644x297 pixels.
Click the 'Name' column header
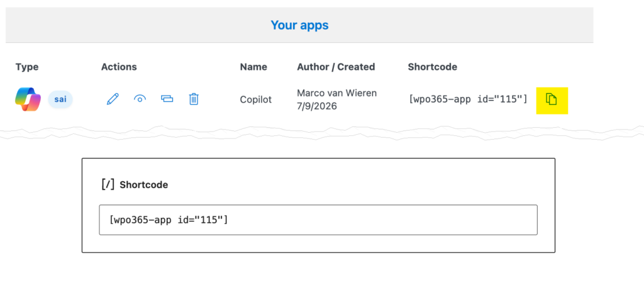pos(253,67)
